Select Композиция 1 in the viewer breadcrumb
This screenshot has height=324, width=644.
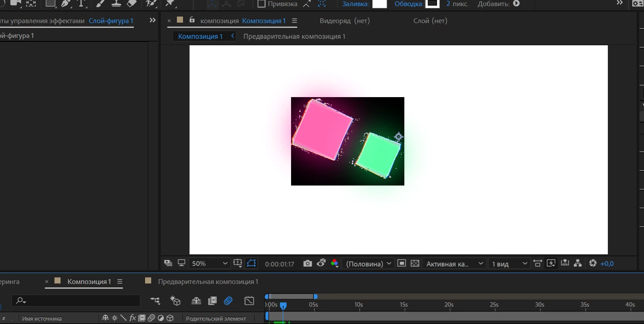(200, 37)
